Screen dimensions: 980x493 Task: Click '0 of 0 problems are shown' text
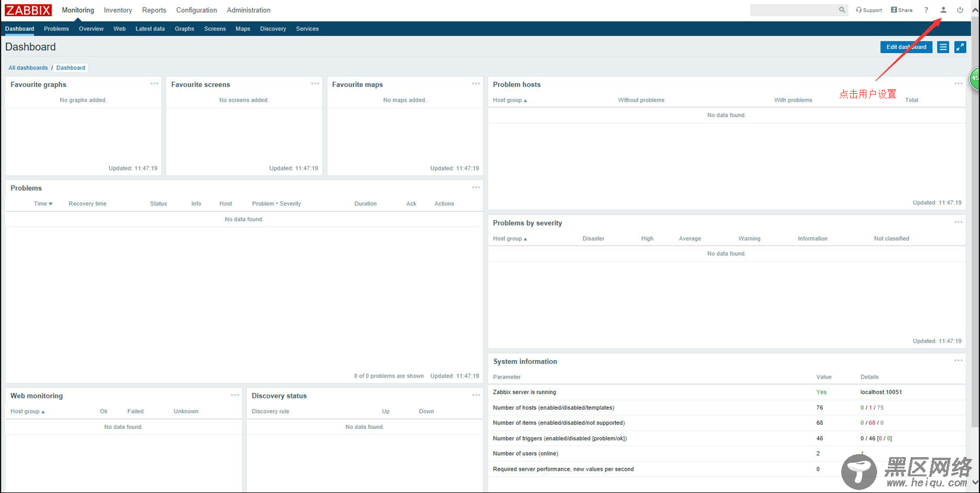pyautogui.click(x=389, y=376)
